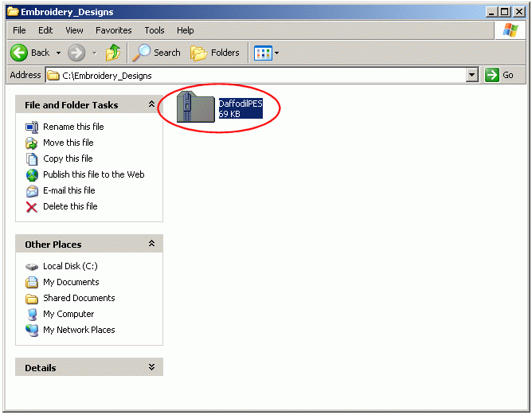Click the Views grid icon

point(263,53)
